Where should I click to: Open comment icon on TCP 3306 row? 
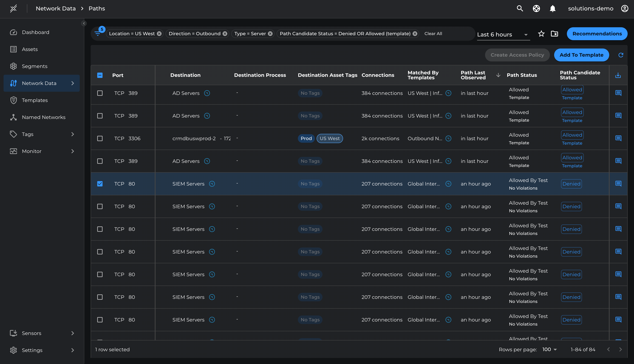(x=618, y=138)
